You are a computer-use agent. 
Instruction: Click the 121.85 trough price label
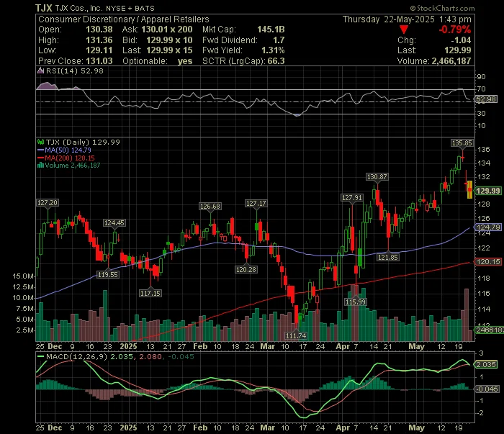pyautogui.click(x=387, y=258)
